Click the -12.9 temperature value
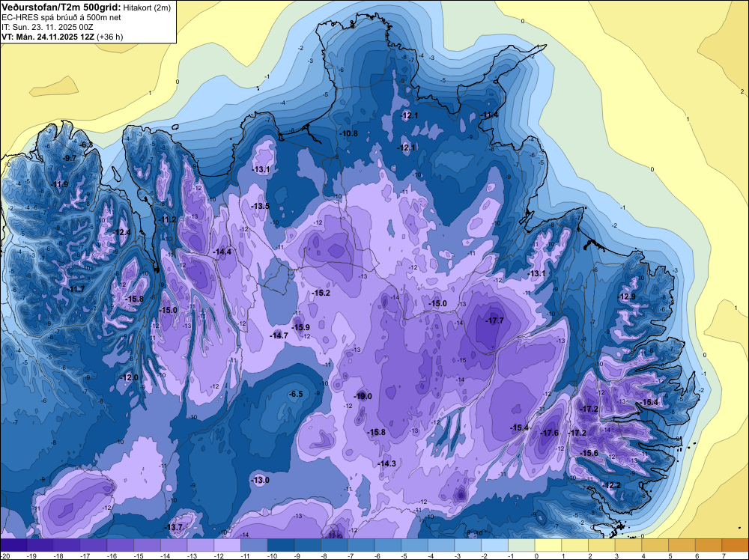 (x=627, y=296)
